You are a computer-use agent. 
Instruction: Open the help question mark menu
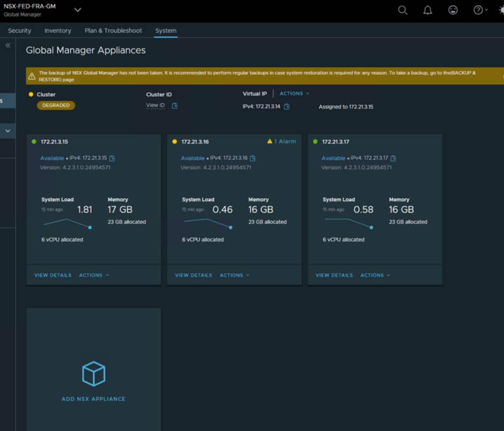point(480,10)
